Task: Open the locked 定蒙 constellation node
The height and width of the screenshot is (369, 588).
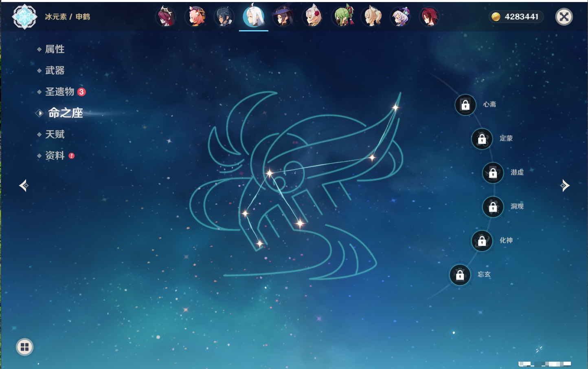Action: (x=482, y=139)
